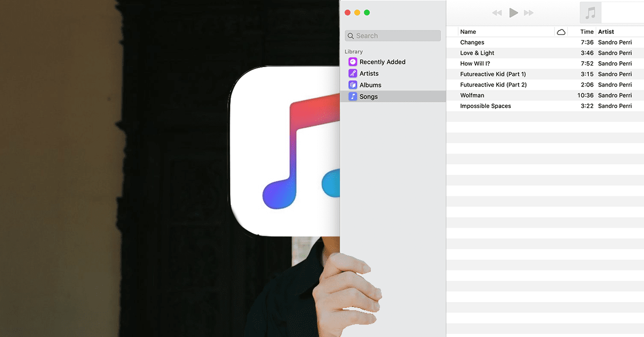Select the Library section label

[354, 51]
